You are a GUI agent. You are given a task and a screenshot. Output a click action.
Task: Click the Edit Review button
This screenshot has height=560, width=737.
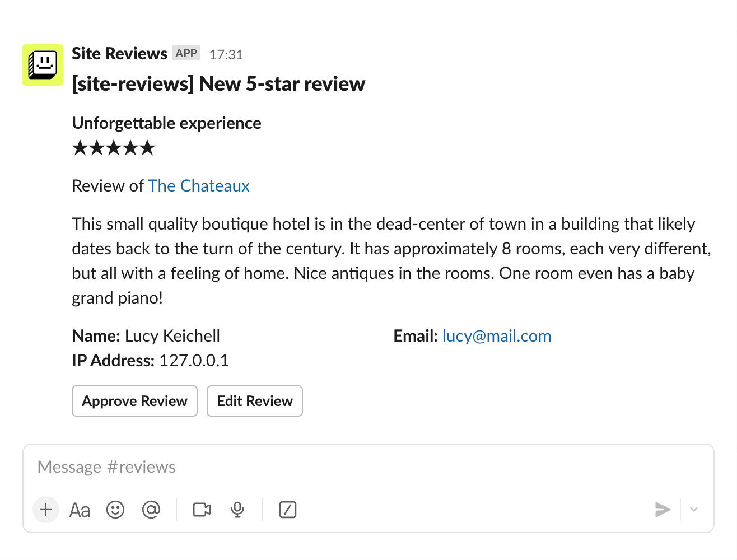coord(255,401)
